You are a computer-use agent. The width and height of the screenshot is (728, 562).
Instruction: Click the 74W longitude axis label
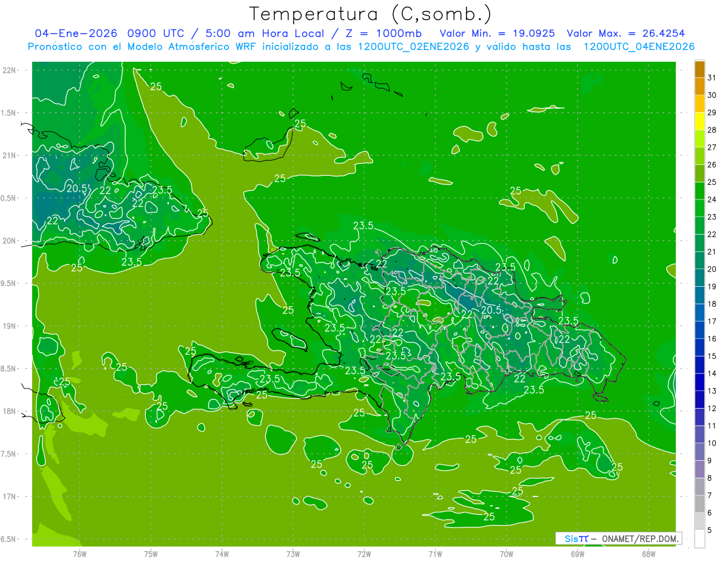pyautogui.click(x=222, y=554)
